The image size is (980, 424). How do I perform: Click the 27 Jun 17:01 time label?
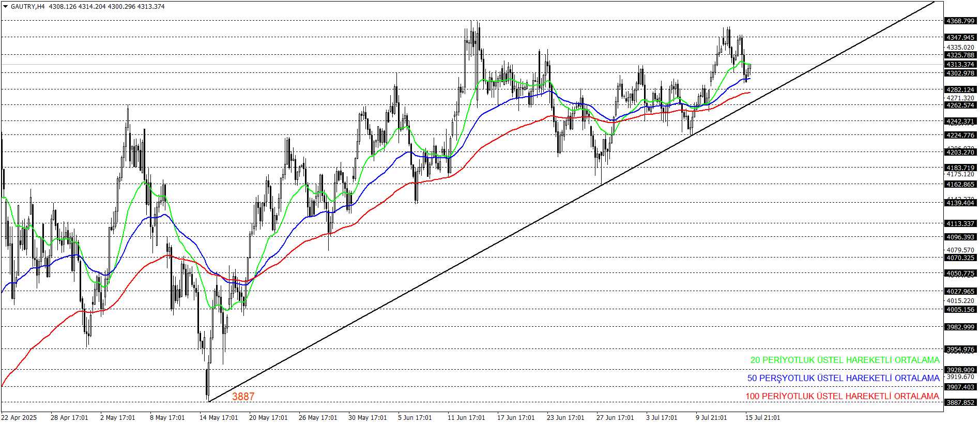pos(615,418)
